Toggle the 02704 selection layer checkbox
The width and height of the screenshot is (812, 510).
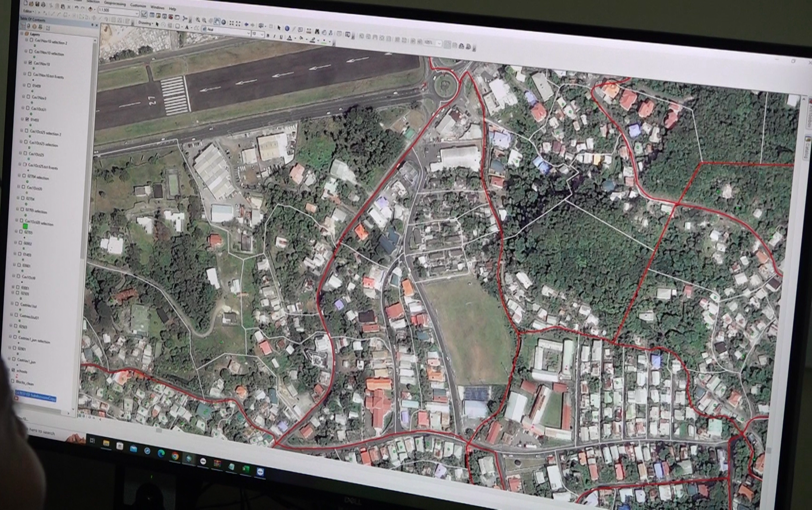[x=24, y=176]
